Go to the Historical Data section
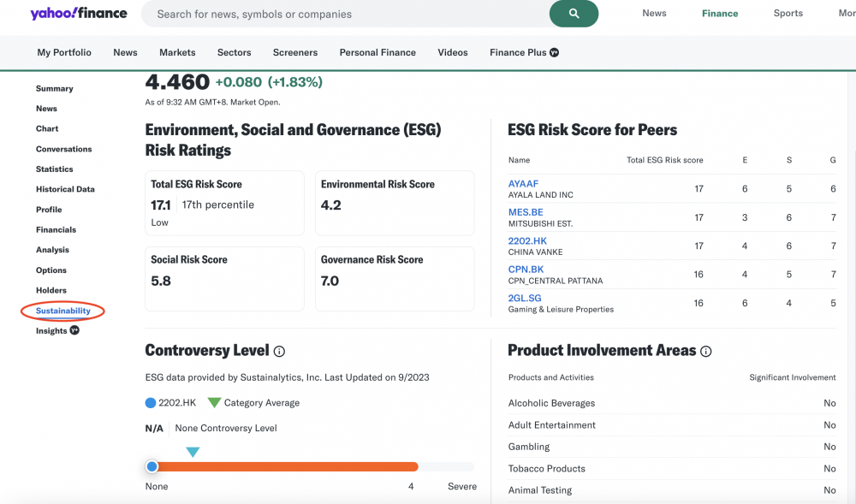This screenshot has height=504, width=856. tap(65, 189)
